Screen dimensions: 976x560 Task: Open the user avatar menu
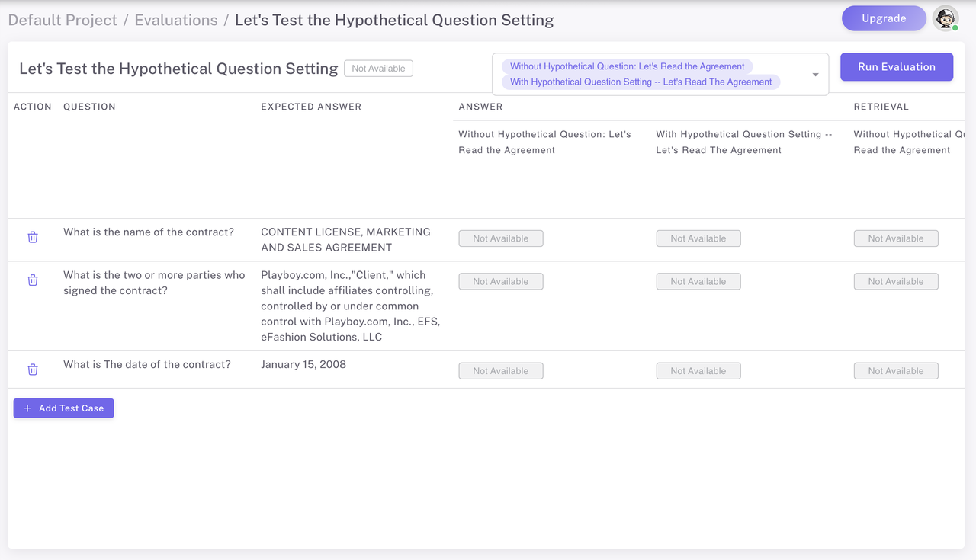coord(945,18)
